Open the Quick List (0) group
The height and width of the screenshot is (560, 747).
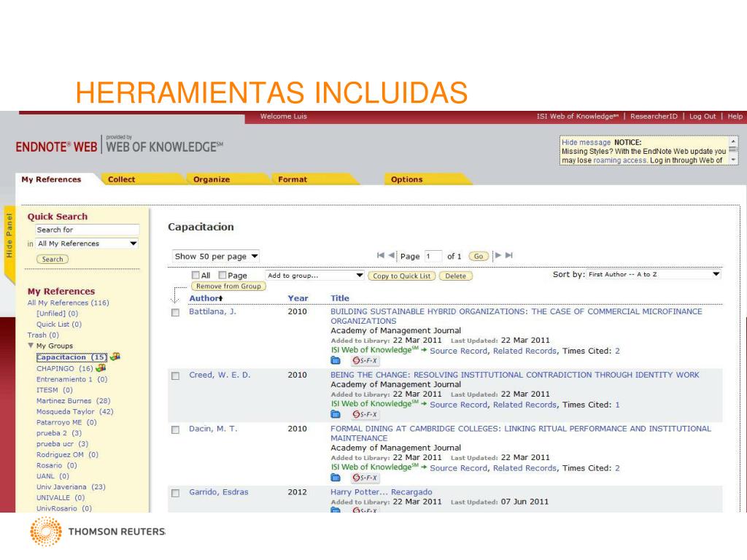(x=59, y=324)
